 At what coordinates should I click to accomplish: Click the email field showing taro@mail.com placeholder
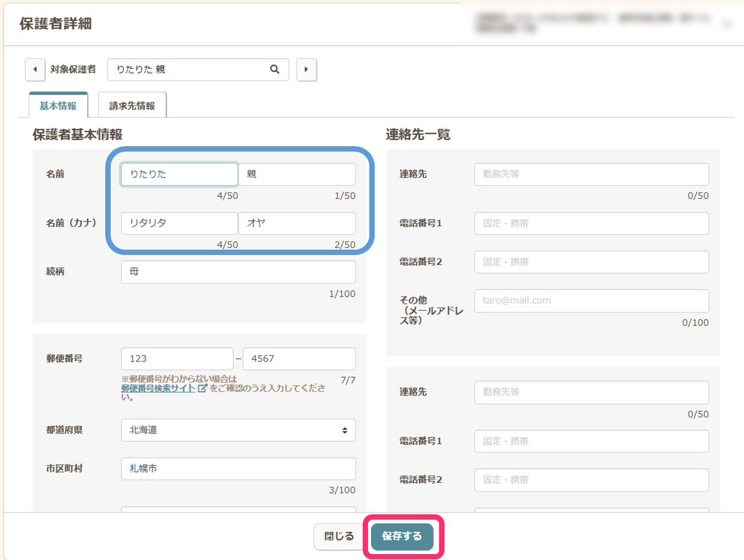(591, 301)
